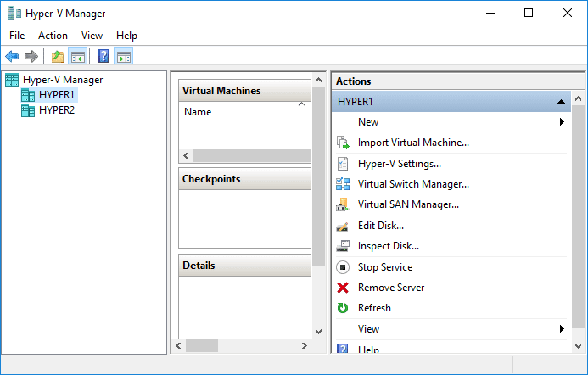This screenshot has width=588, height=375.
Task: Expand the New submenu arrow
Action: 562,122
